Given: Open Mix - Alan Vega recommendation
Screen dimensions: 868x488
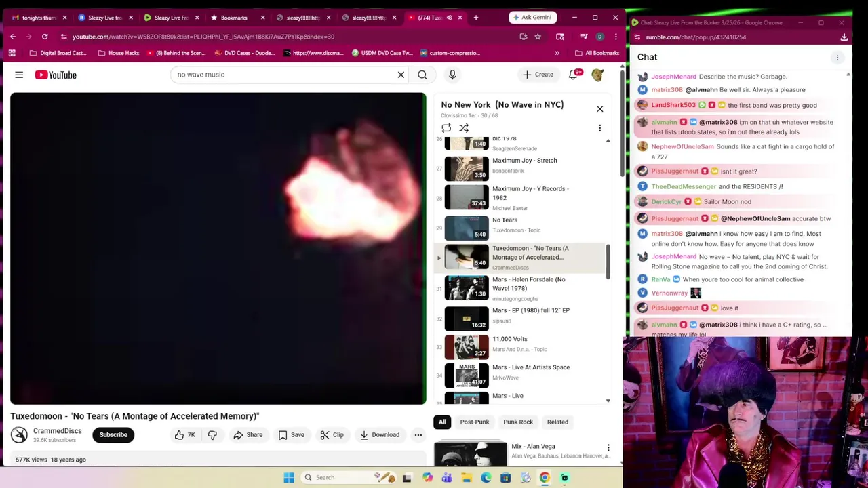Looking at the screenshot, I should click(522, 453).
